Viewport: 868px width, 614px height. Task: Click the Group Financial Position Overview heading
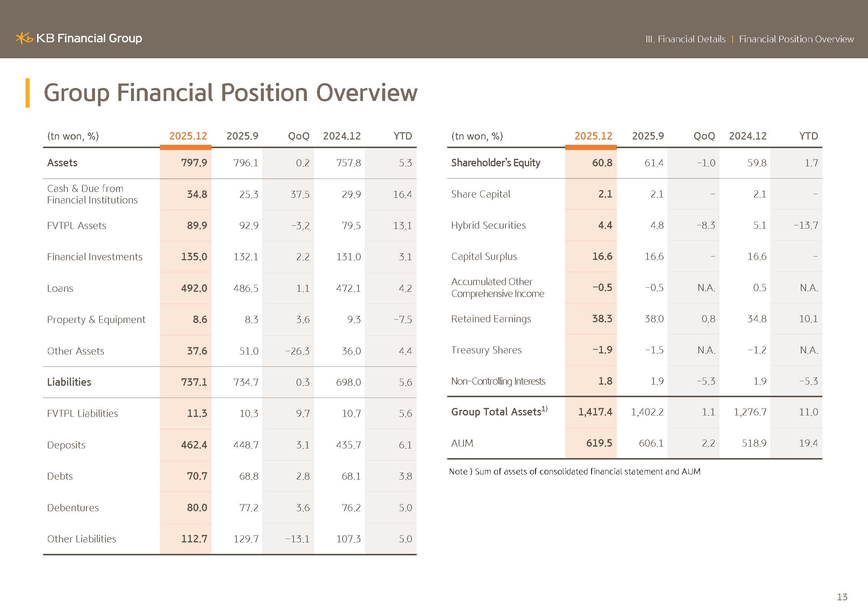[x=230, y=93]
